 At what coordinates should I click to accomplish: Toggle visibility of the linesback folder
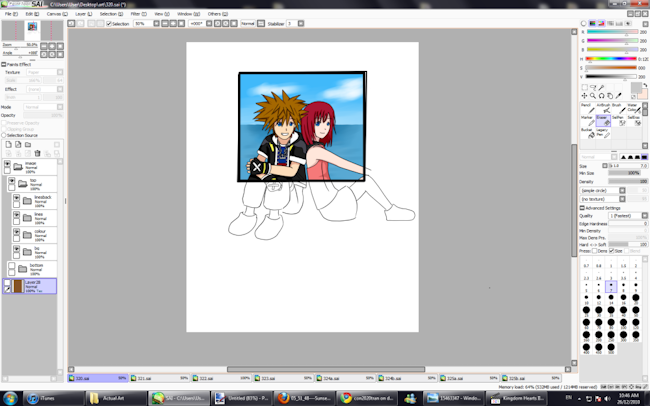(16, 198)
